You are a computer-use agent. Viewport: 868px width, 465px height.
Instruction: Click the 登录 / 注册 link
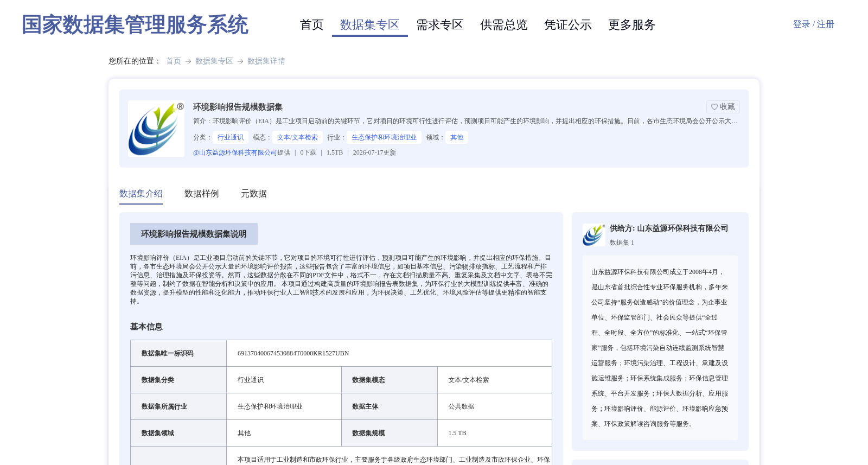(813, 24)
